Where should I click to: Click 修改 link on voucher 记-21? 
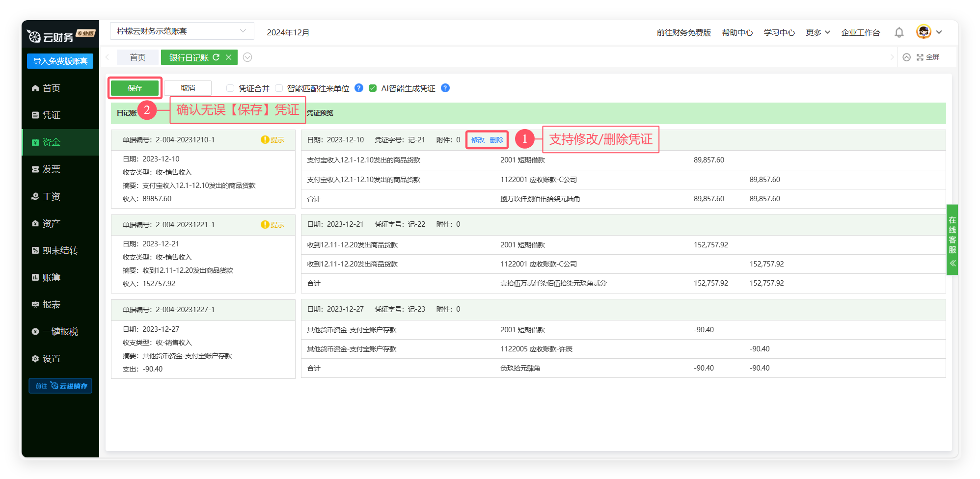click(x=478, y=140)
